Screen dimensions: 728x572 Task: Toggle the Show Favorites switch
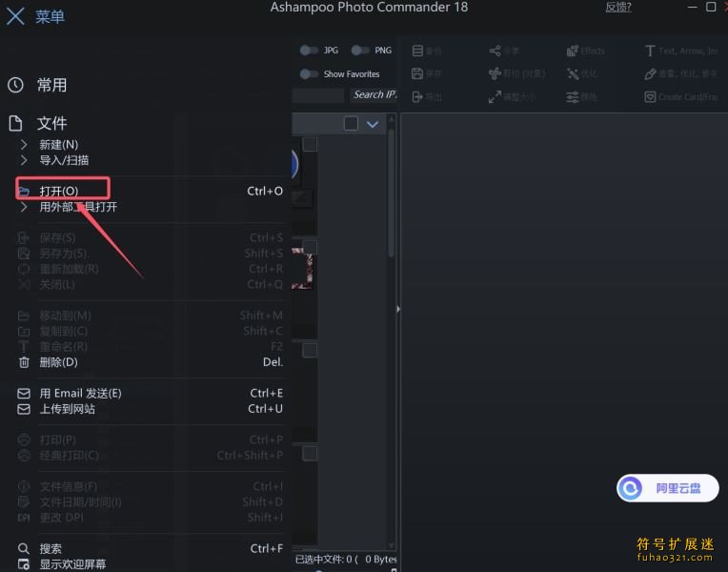[x=309, y=73]
